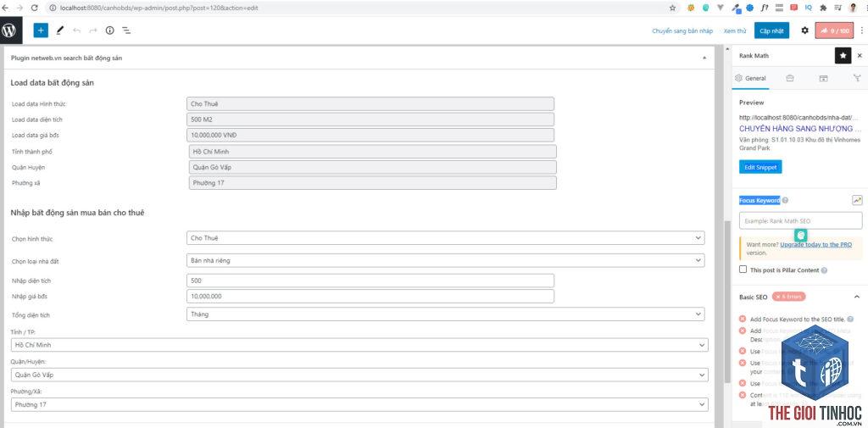Go forward with browser forward arrow
The image size is (868, 428).
pyautogui.click(x=20, y=8)
